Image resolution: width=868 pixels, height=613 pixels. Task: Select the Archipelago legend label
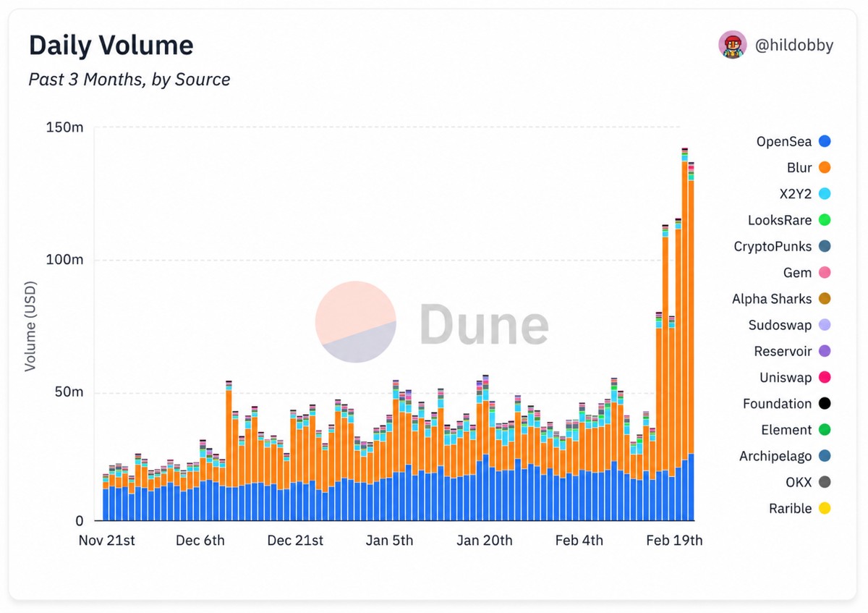[x=775, y=456]
